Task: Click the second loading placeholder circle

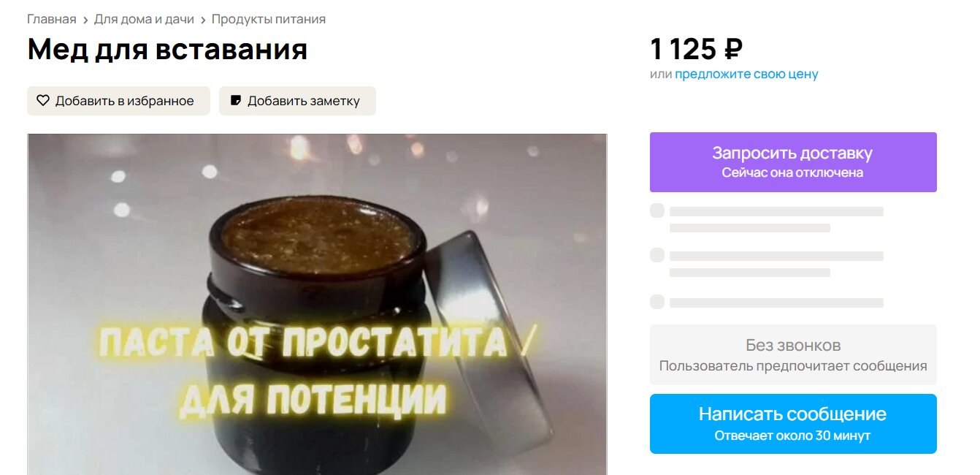Action: [x=657, y=255]
